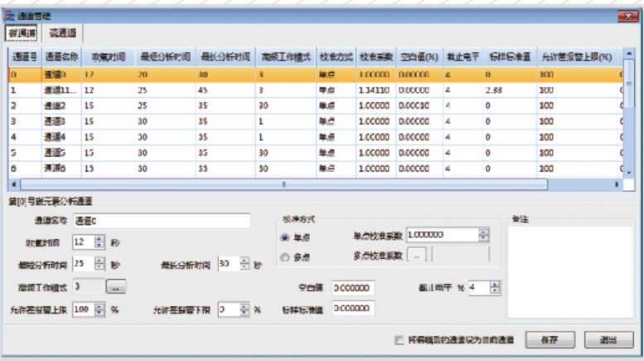Select the row named 通道3

(316, 121)
